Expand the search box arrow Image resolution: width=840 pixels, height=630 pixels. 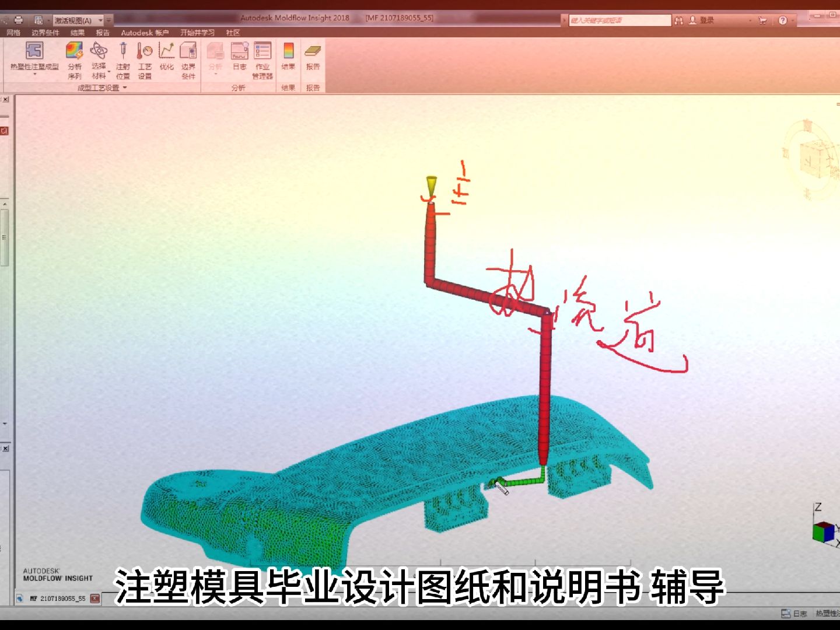click(564, 20)
